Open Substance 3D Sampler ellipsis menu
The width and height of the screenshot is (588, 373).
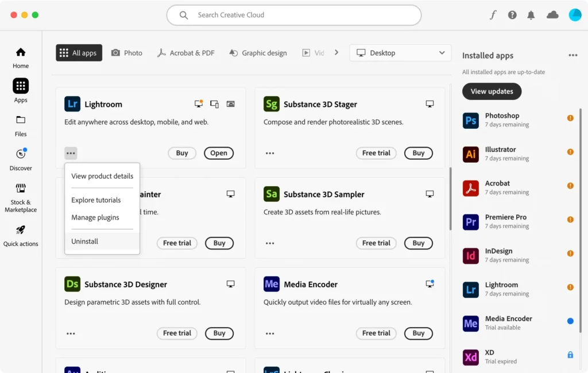270,243
